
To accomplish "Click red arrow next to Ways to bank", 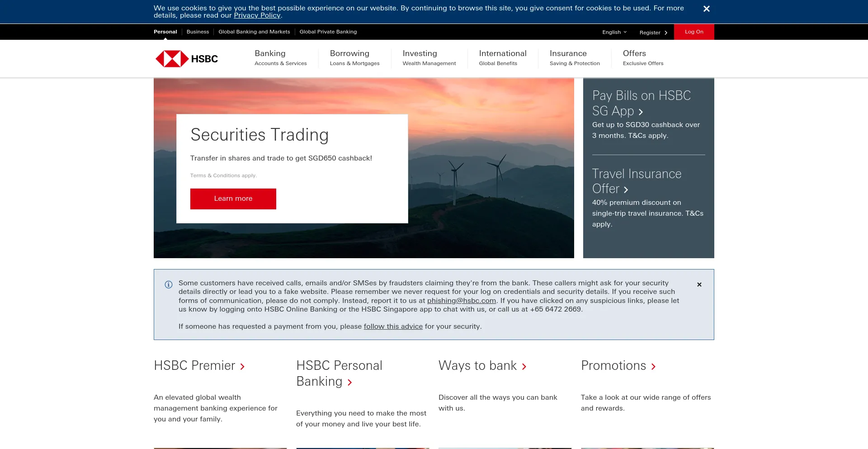I will coord(524,367).
